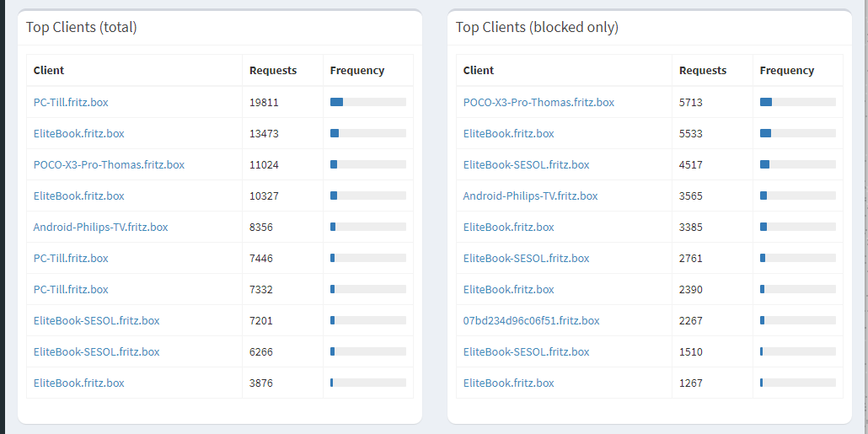Open blocked EliteBook-SESOL.fritz.box with 1510 requests

click(526, 351)
